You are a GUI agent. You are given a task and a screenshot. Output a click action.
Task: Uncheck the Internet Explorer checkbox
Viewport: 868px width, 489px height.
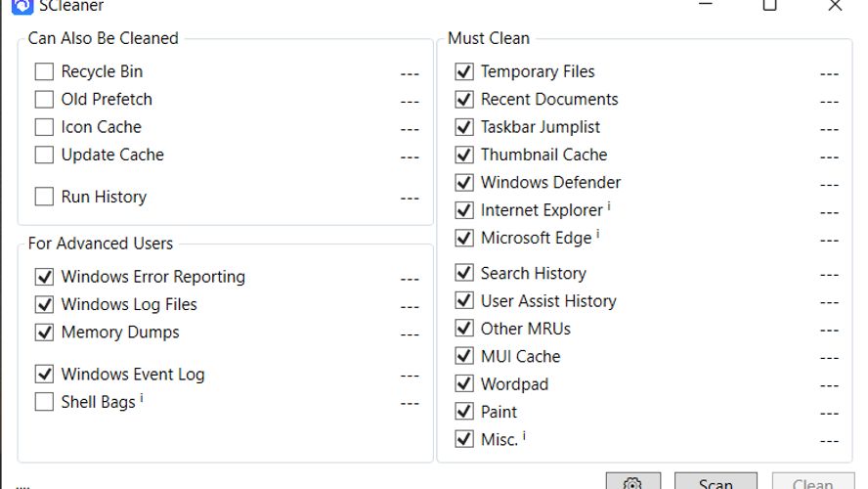(464, 210)
